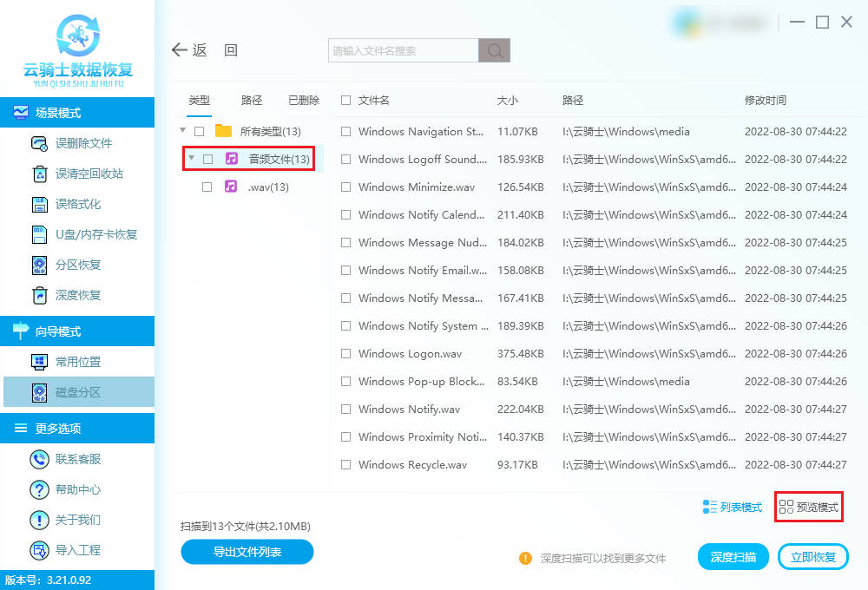The image size is (868, 590).
Task: Collapse the 所有类型(13) tree node
Action: pos(182,131)
